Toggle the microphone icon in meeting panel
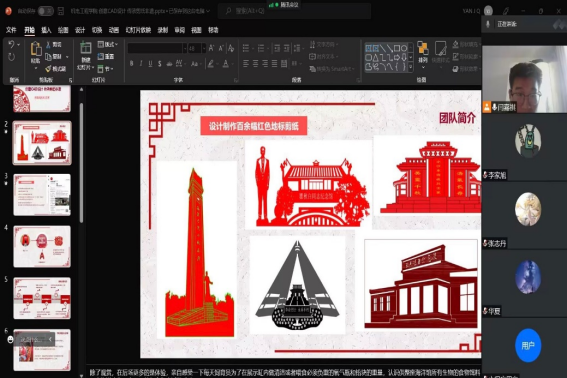This screenshot has height=378, width=567. pyautogui.click(x=488, y=24)
